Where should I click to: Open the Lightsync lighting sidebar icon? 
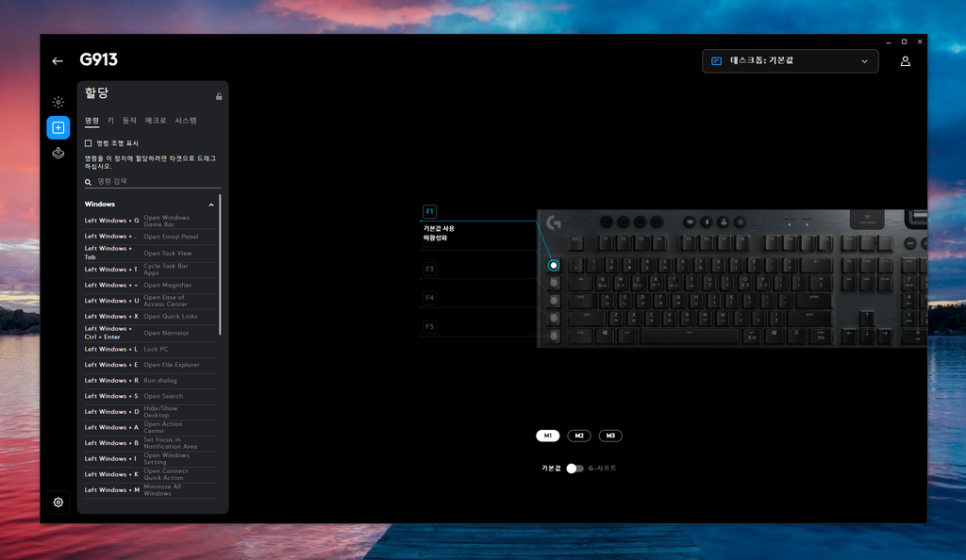[58, 102]
